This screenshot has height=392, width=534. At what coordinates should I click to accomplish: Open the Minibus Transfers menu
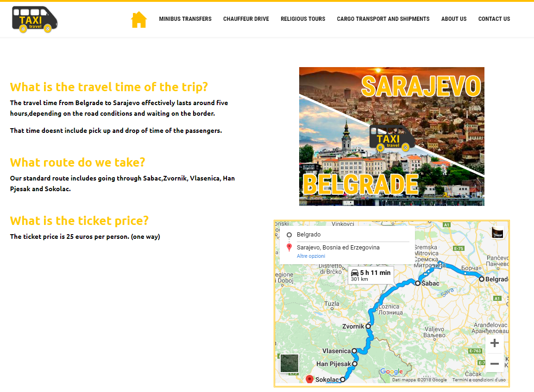click(185, 19)
